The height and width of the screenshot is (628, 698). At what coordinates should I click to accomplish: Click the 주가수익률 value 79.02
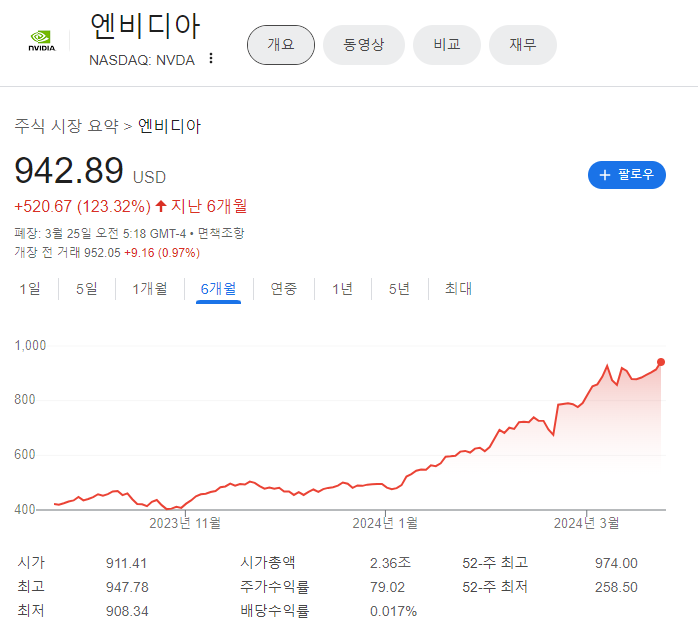pos(387,587)
